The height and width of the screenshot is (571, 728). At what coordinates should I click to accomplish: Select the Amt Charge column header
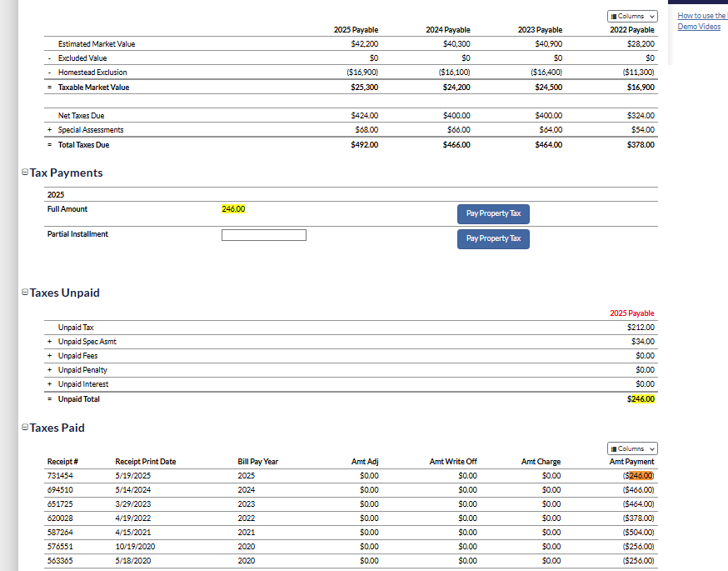coord(541,462)
